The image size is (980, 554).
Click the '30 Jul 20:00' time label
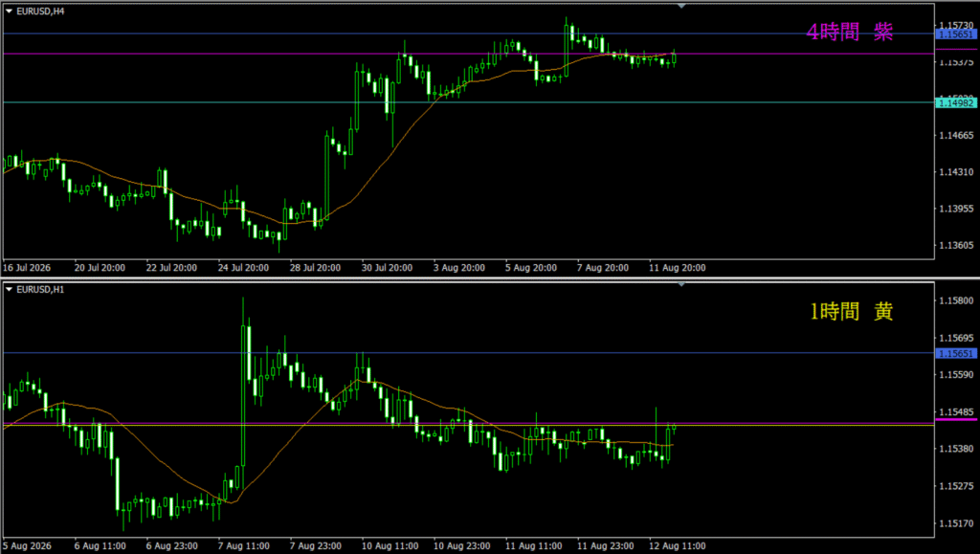[x=388, y=268]
